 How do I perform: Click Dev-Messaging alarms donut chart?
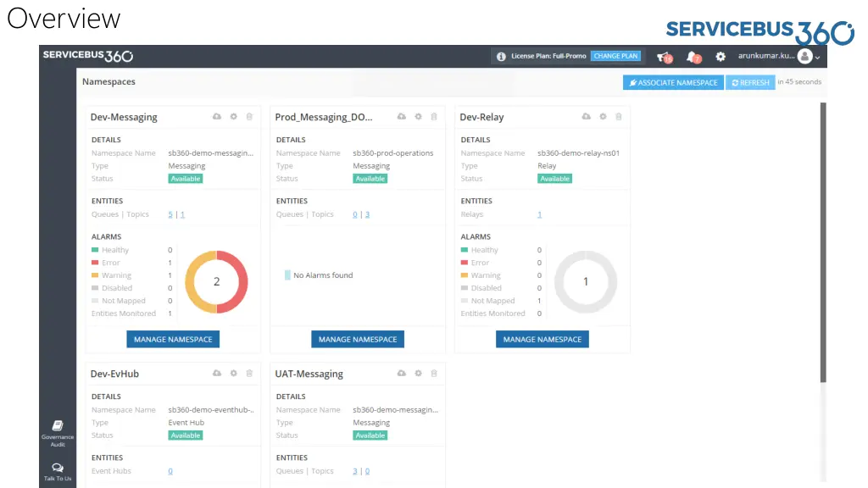[x=216, y=281]
